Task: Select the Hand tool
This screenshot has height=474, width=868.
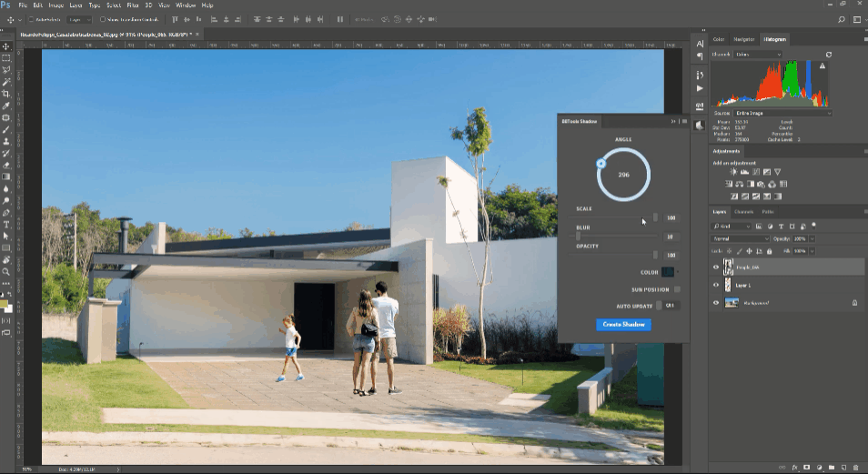Action: click(x=6, y=259)
